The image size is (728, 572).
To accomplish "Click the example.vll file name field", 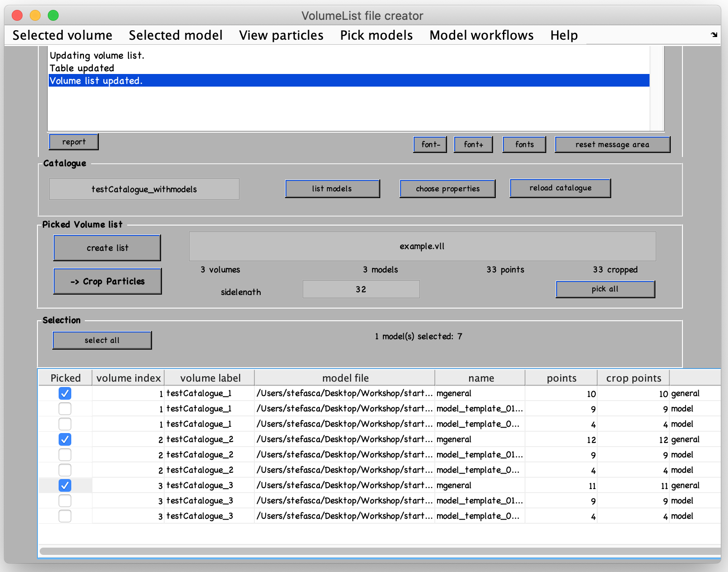I will point(422,246).
